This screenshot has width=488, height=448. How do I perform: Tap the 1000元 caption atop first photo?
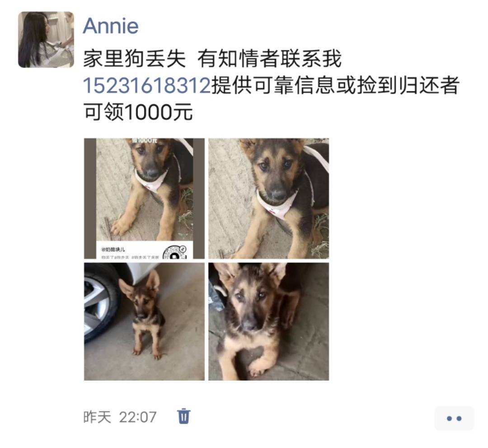(145, 141)
